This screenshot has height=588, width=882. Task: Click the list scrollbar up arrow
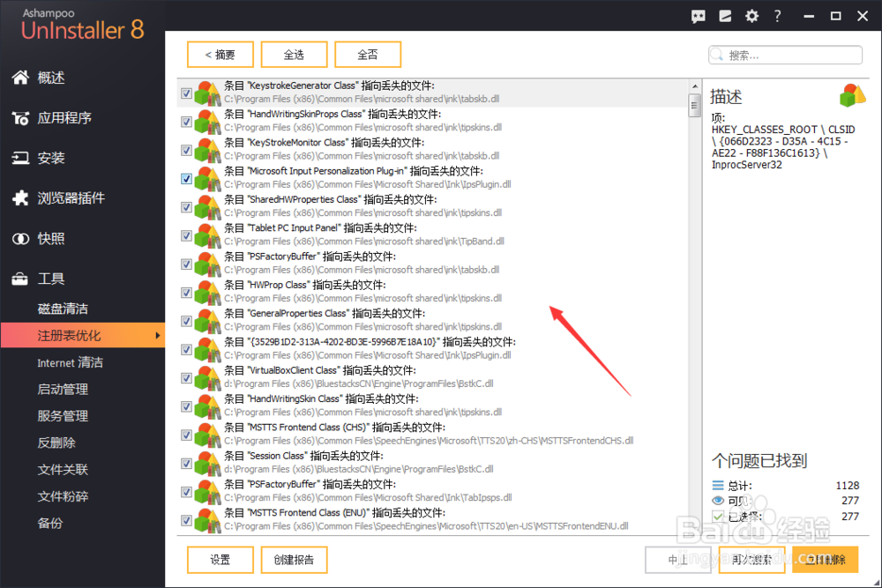coord(695,86)
